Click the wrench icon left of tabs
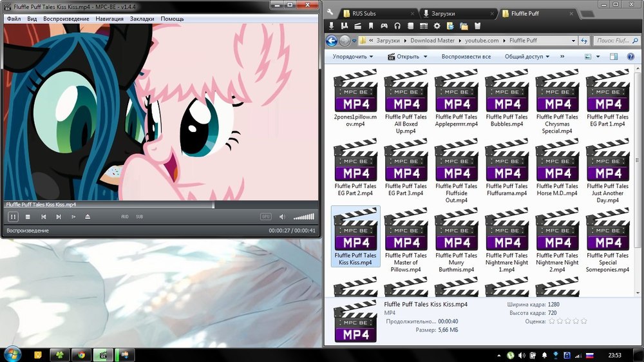 point(331,13)
